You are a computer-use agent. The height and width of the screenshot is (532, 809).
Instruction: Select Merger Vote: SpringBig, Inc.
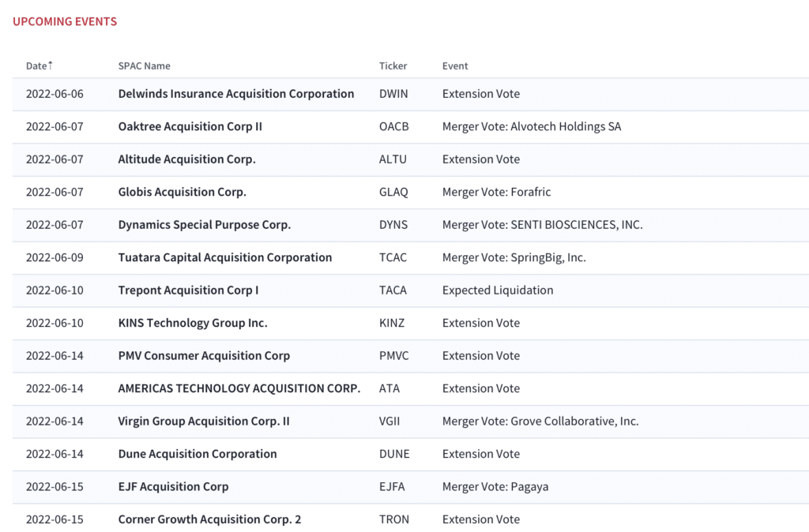(514, 258)
